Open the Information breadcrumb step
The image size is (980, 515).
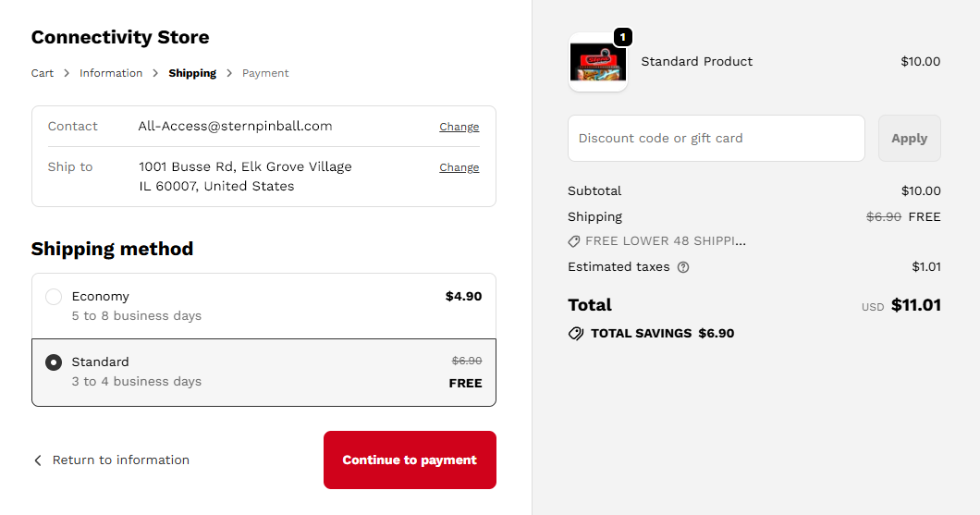(x=111, y=74)
